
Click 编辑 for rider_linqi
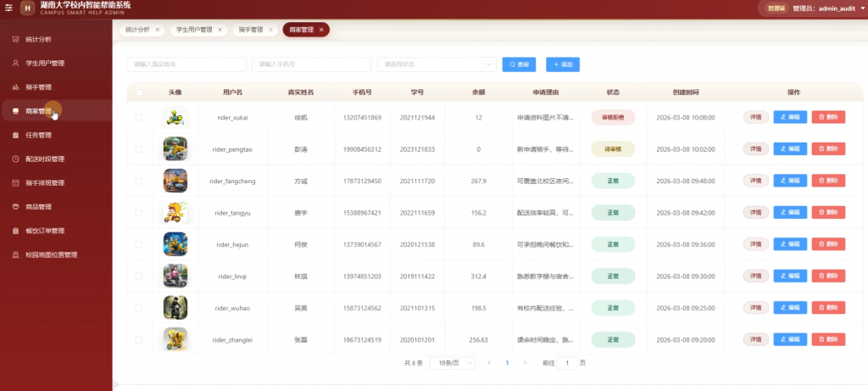[790, 276]
